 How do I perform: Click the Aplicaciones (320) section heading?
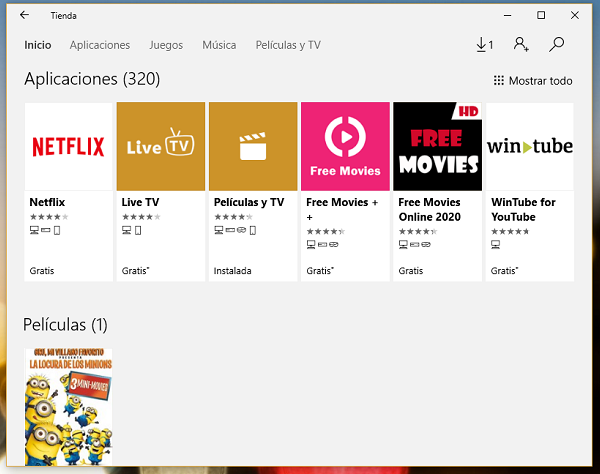(92, 79)
